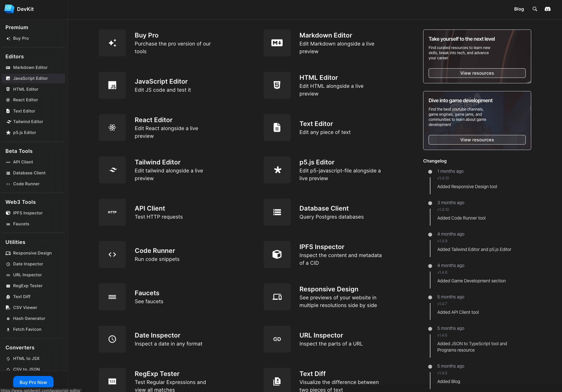Click the sidebar IPFS Inspector cube icon
The image size is (562, 392).
coord(8,213)
